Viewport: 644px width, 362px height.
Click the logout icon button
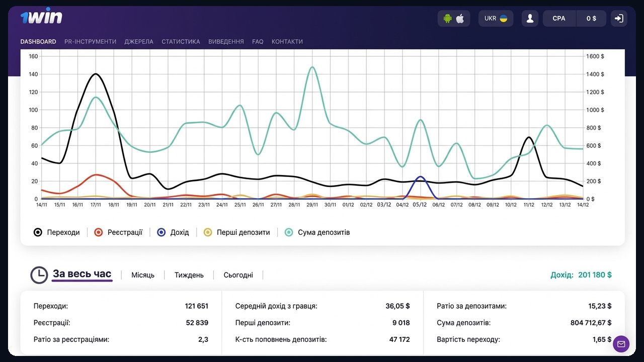[x=619, y=19]
